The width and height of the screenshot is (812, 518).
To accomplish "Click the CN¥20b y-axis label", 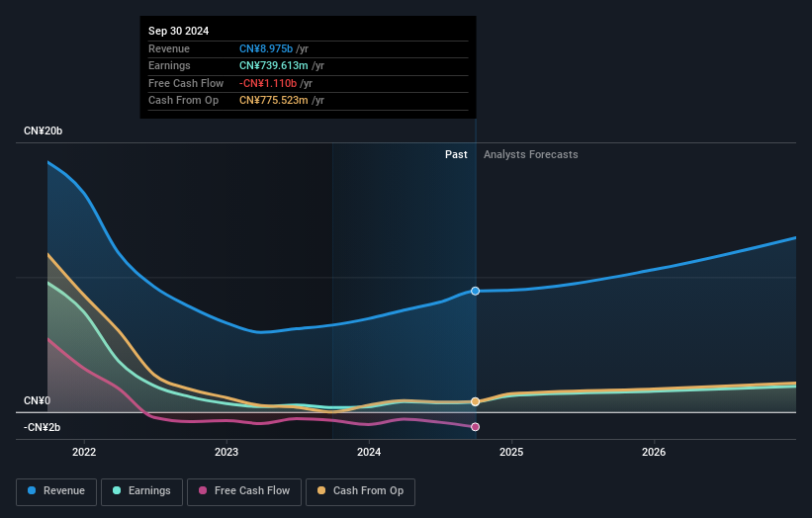I will pyautogui.click(x=43, y=130).
